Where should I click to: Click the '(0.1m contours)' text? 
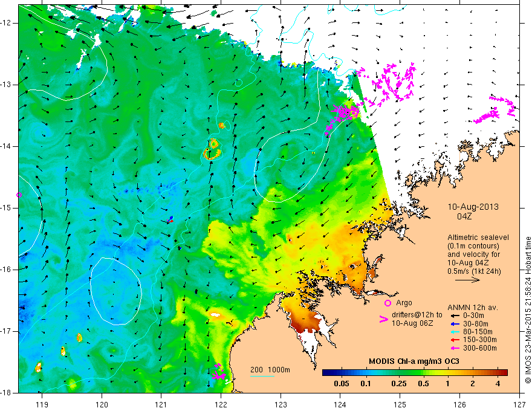[x=473, y=246]
